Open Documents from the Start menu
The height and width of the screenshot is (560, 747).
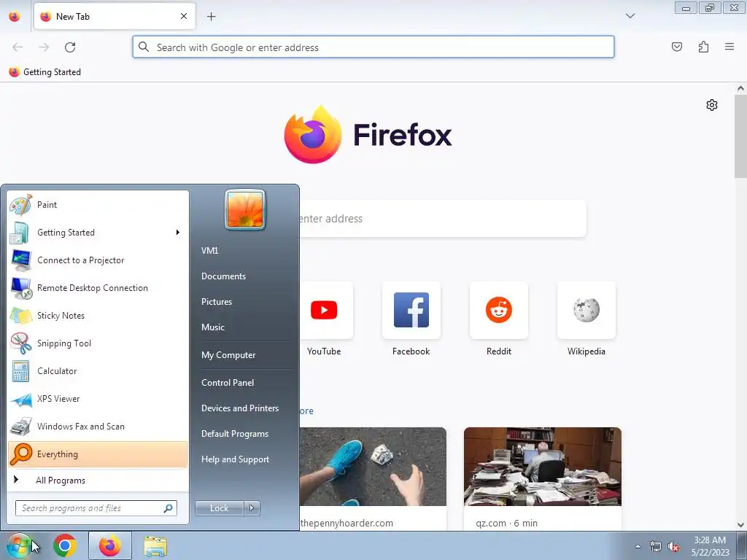[x=223, y=276]
